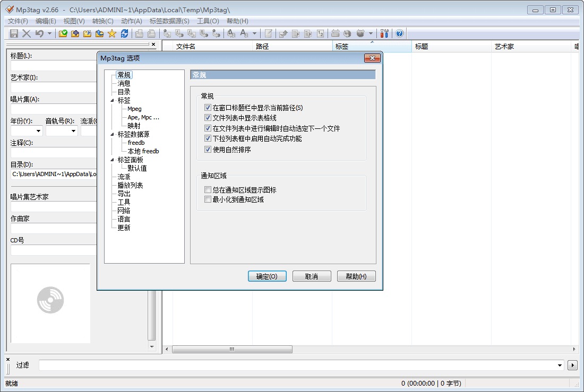Toggle auto-select next file when editing checkbox
The height and width of the screenshot is (392, 584).
(x=208, y=128)
